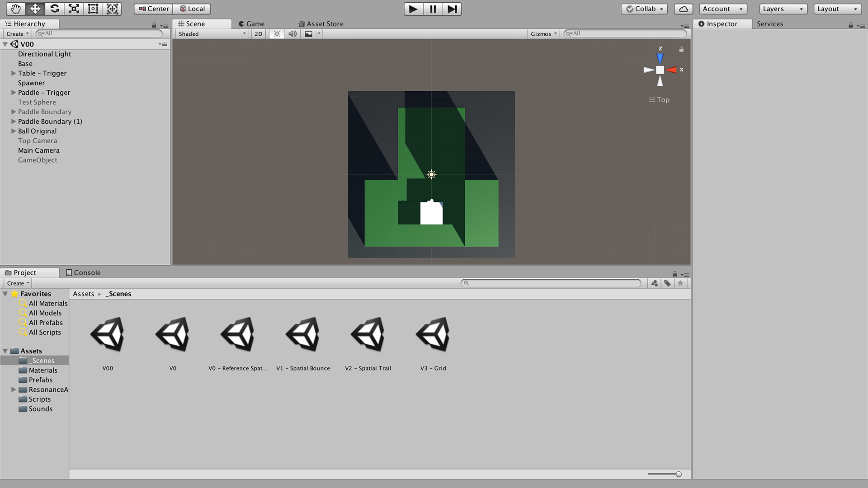Open the Layers dropdown
Image resolution: width=868 pixels, height=488 pixels.
[783, 9]
